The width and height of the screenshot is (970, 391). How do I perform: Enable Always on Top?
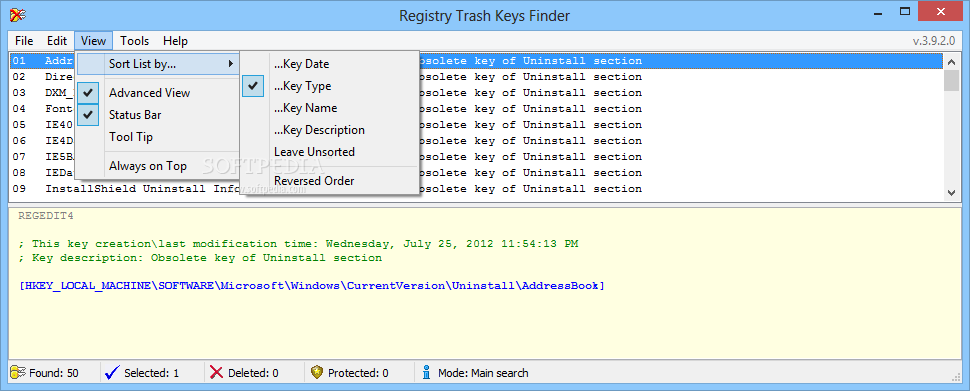pyautogui.click(x=158, y=166)
